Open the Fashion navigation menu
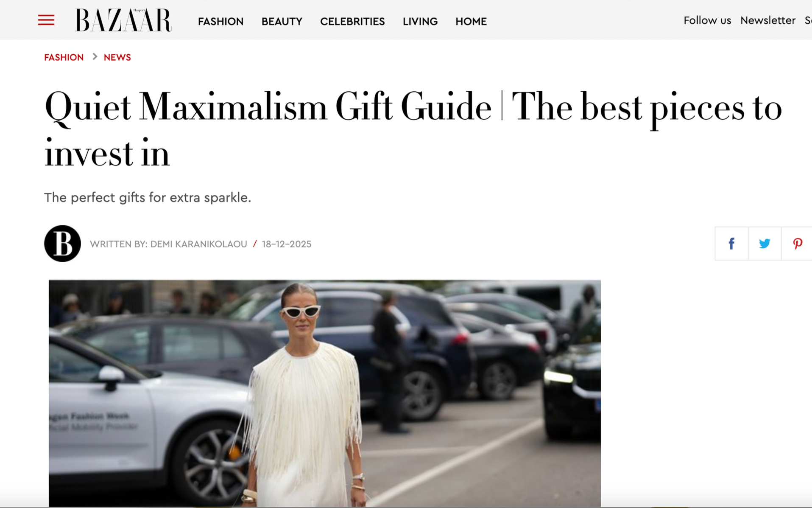Screen dimensions: 812x508 click(x=220, y=21)
